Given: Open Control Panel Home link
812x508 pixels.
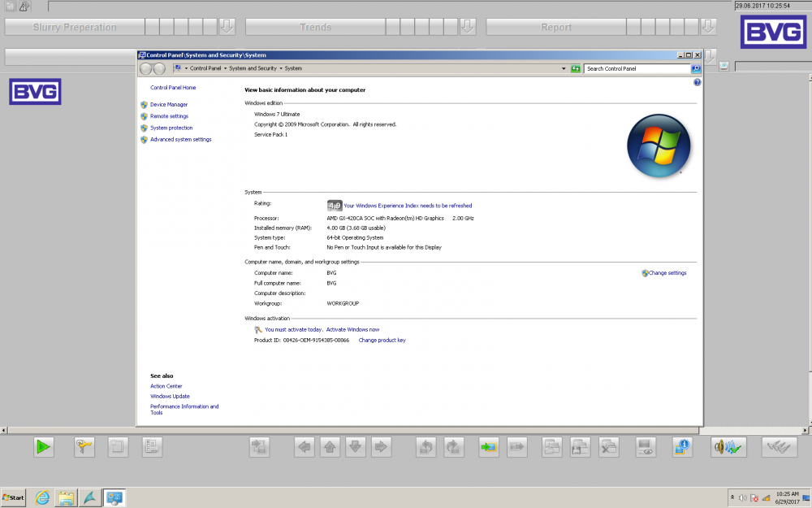Looking at the screenshot, I should pos(173,88).
